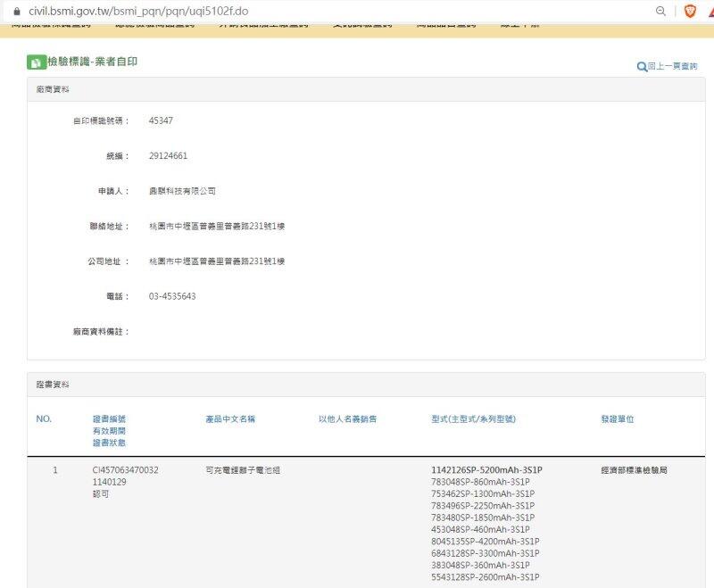
Task: Click the green icon beside 檢驗標識-業者自印
Action: [x=36, y=62]
